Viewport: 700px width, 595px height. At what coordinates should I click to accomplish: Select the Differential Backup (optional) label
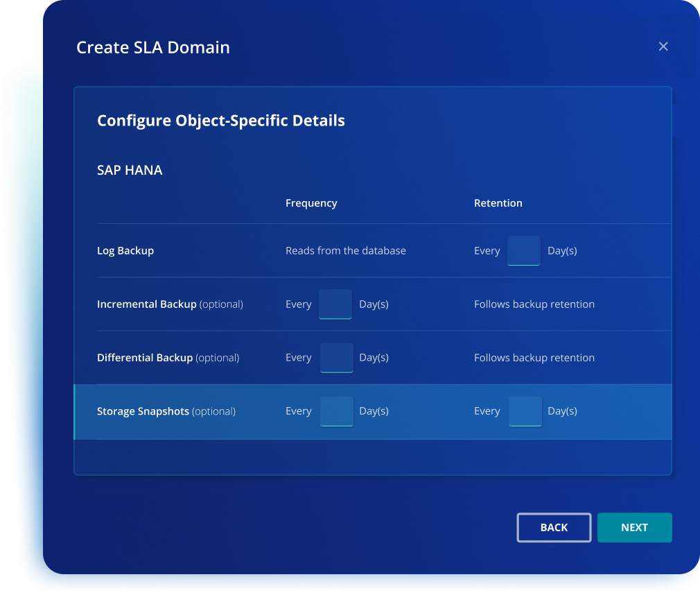168,358
